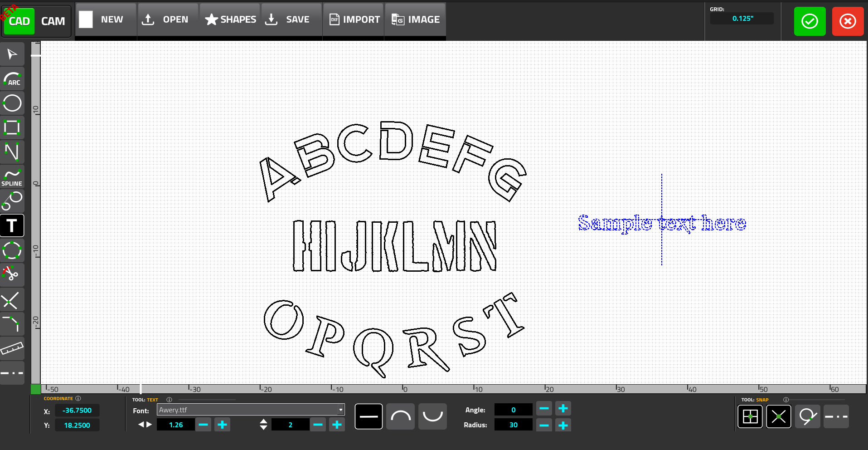Select the Text tool

point(12,225)
